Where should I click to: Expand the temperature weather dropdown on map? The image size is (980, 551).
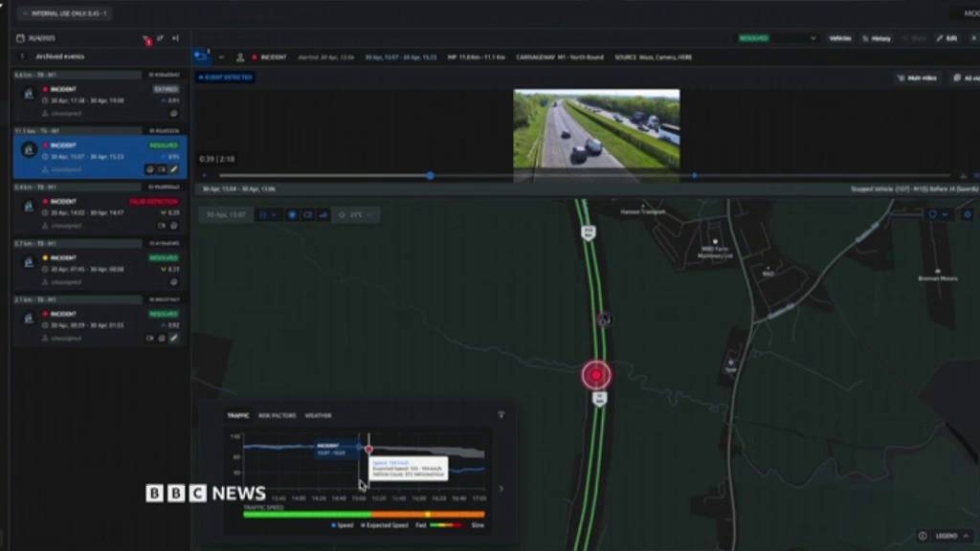(356, 215)
